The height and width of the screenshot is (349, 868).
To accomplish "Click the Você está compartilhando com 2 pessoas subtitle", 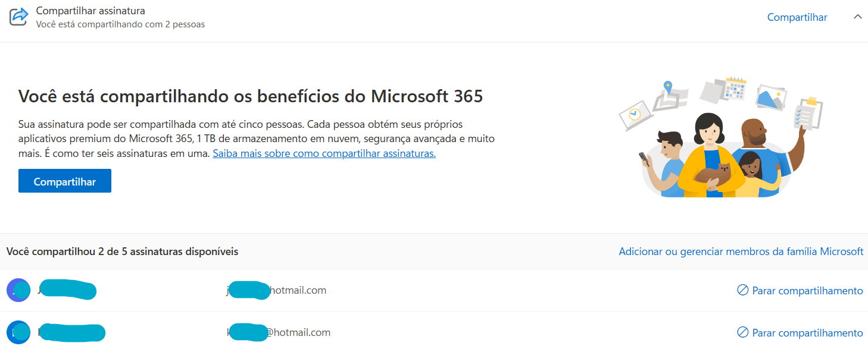I will 120,24.
